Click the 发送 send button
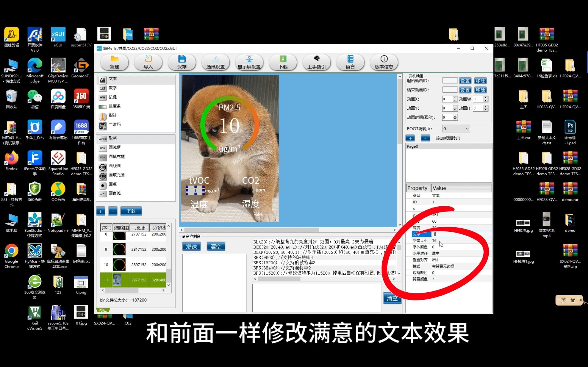The height and width of the screenshot is (367, 588). point(191,246)
